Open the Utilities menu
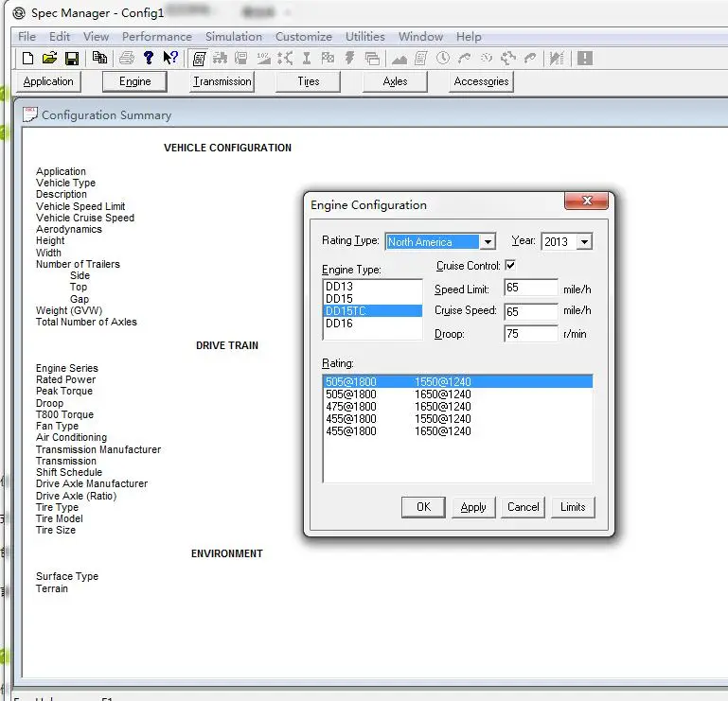728x701 pixels. pos(364,37)
